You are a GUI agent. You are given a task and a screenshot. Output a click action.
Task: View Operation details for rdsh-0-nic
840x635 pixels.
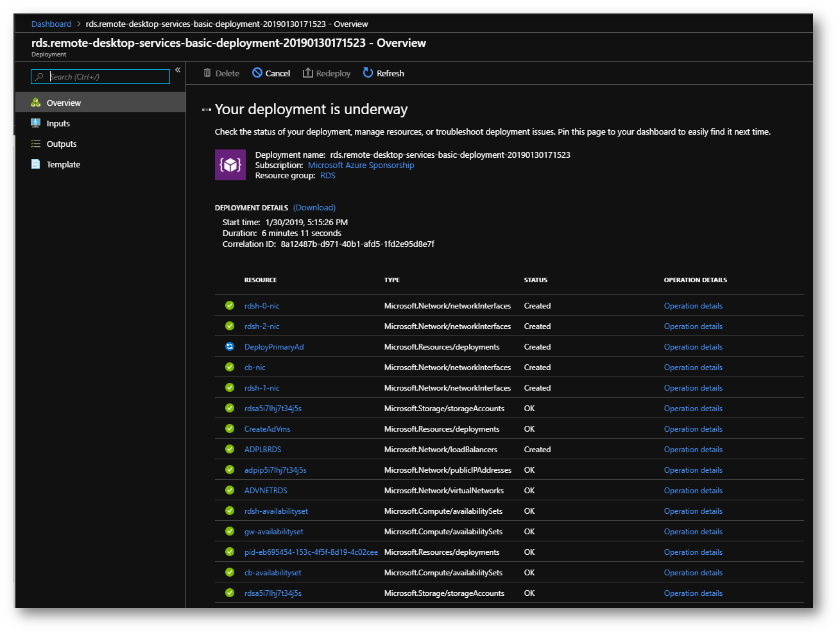point(693,306)
